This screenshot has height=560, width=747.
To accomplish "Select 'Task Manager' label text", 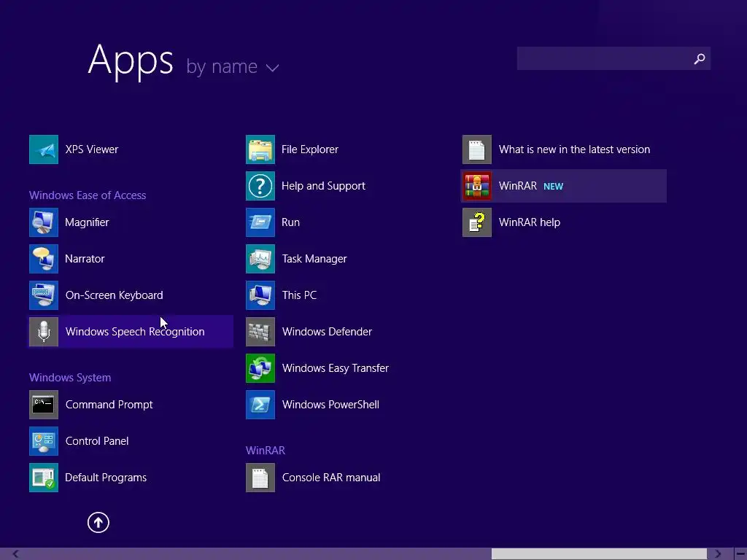I will [x=314, y=259].
